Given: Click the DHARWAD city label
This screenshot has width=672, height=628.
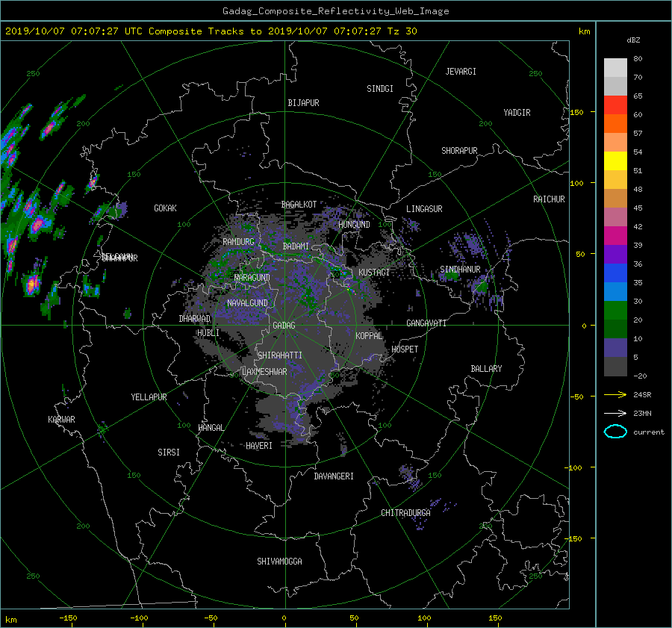Looking at the screenshot, I should pyautogui.click(x=195, y=319).
